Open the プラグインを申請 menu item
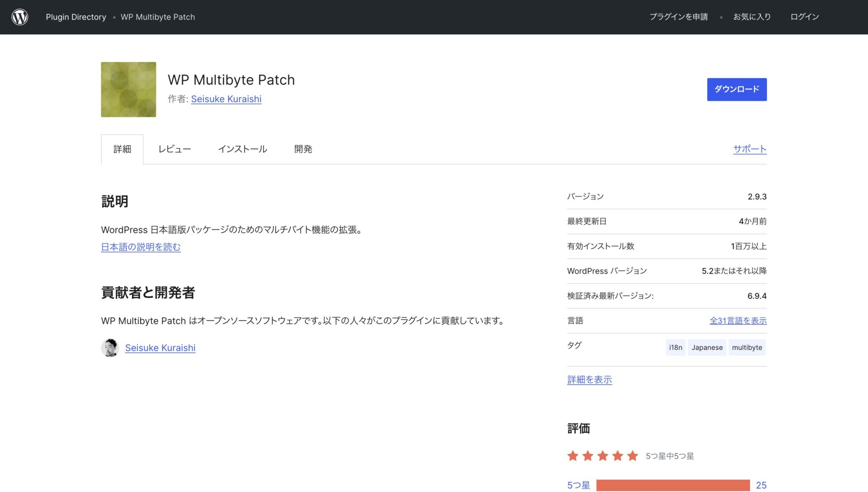The image size is (868, 492). coord(679,17)
